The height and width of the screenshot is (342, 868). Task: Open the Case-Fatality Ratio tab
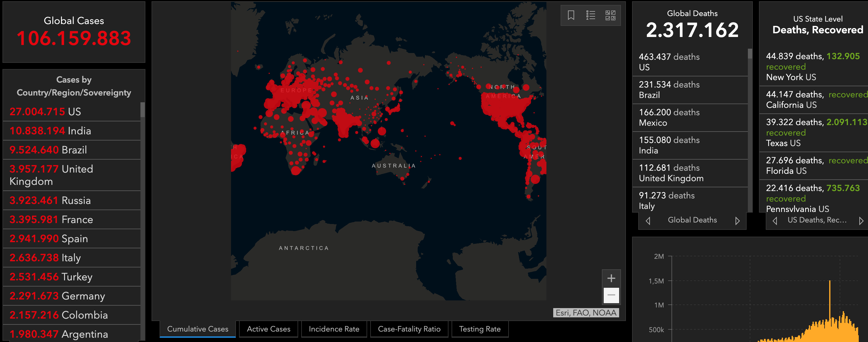[x=409, y=329]
